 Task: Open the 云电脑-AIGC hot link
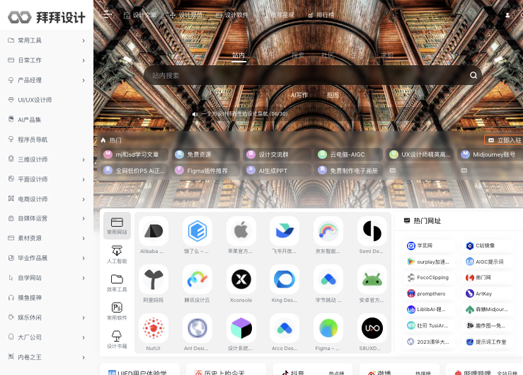(349, 154)
